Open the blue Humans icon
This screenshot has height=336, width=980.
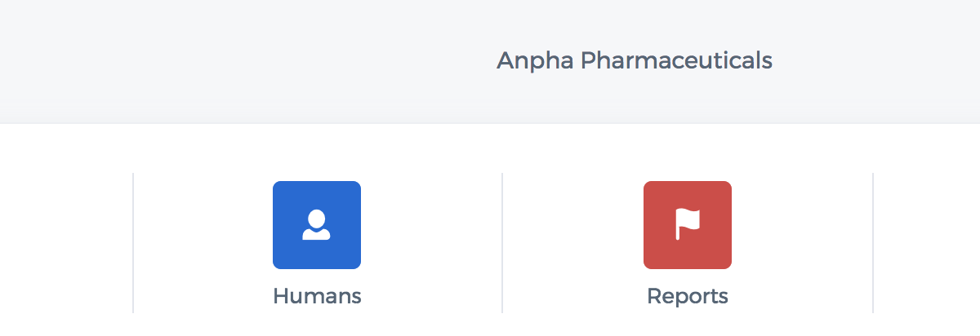point(317,225)
